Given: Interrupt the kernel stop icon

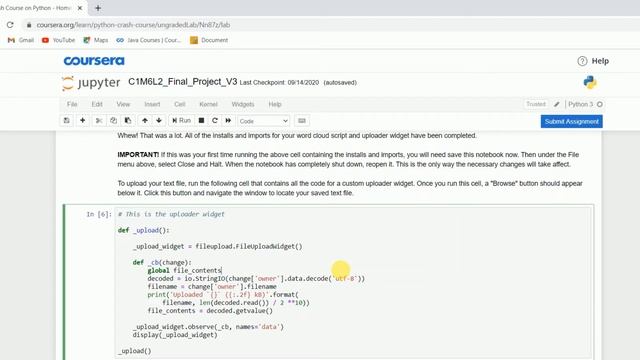Looking at the screenshot, I should (x=201, y=121).
